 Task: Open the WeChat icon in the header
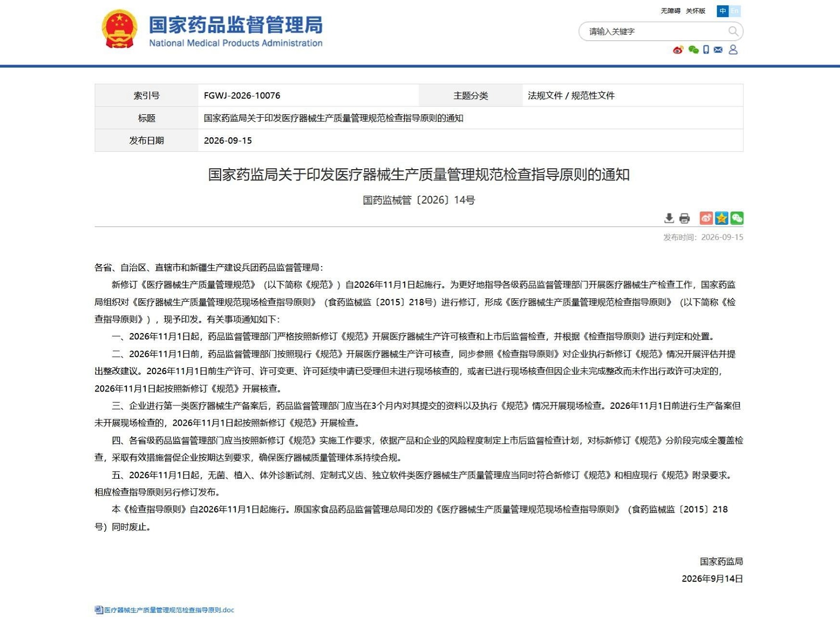tap(693, 50)
